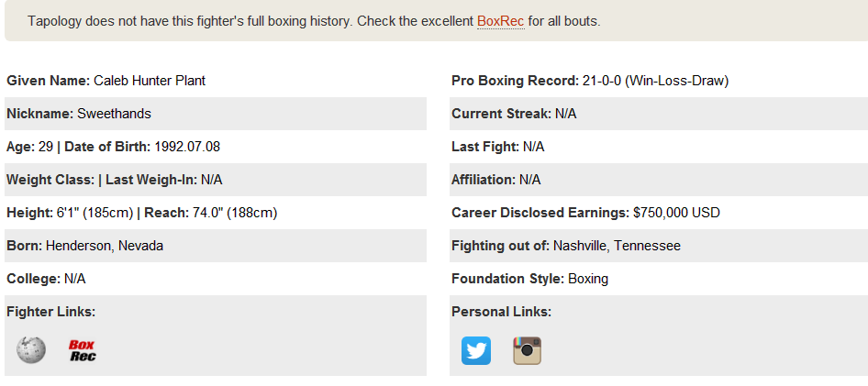The width and height of the screenshot is (868, 386).
Task: Open the Instagram camera icon under Personal Links
Action: pyautogui.click(x=527, y=350)
